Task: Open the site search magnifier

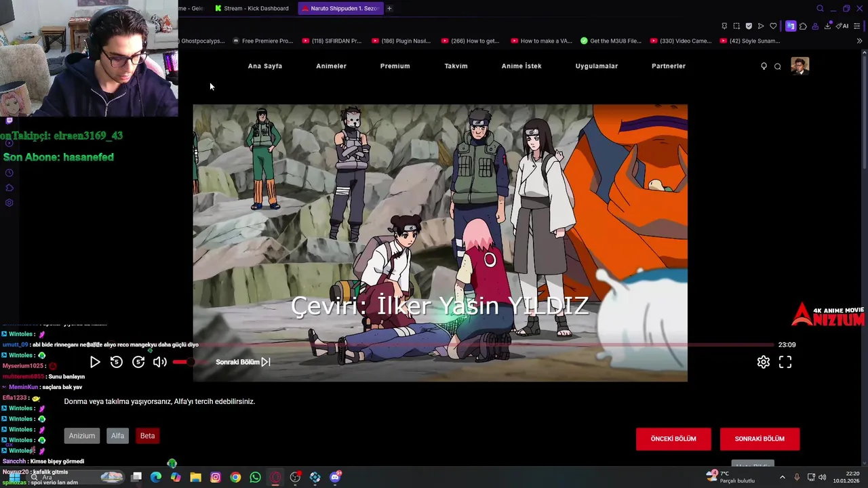Action: (778, 66)
